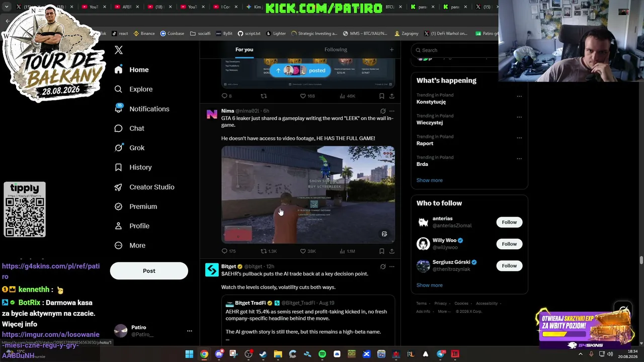Viewport: 644px width, 362px height.
Task: Open more options for Nima's post
Action: coord(392,111)
